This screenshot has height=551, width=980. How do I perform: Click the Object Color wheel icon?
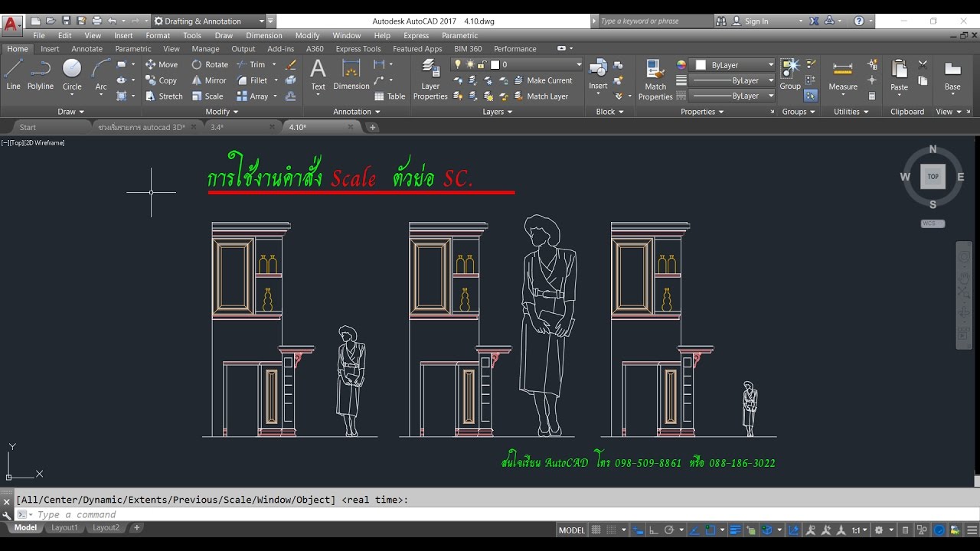click(x=681, y=65)
